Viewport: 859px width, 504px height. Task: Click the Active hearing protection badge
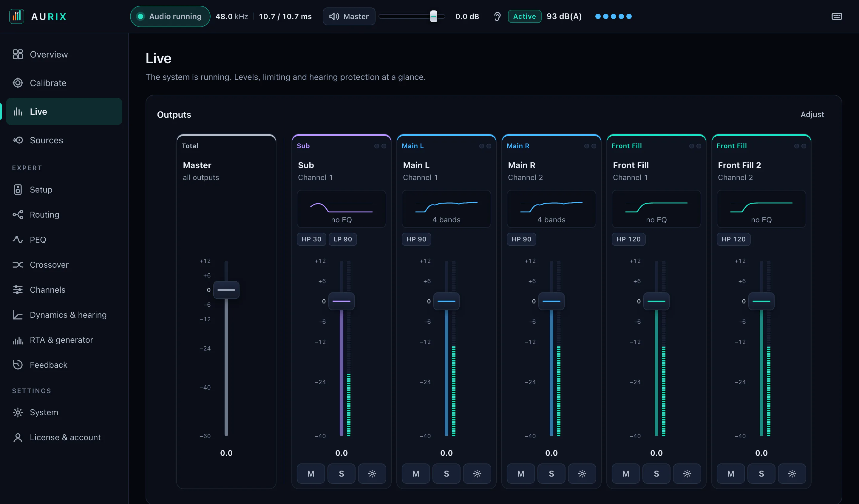coord(524,16)
